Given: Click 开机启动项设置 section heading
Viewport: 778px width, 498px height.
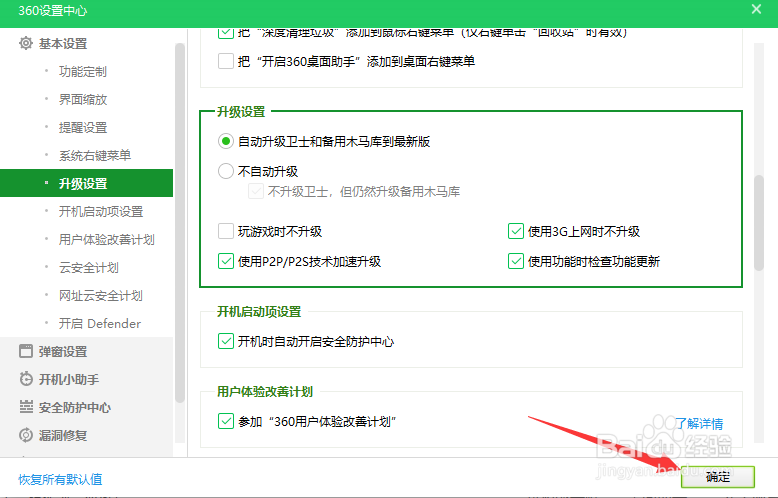Looking at the screenshot, I should tap(259, 311).
